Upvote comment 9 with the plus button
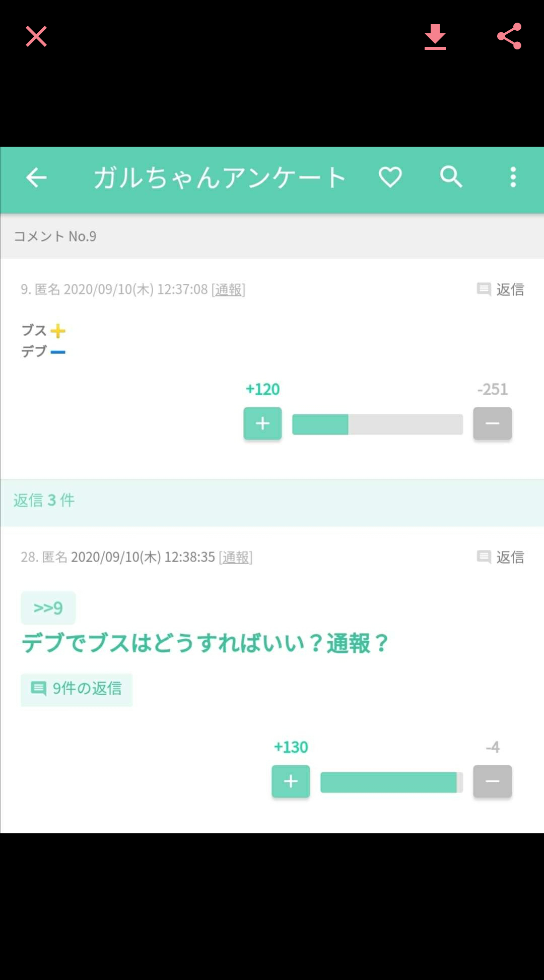 coord(262,423)
